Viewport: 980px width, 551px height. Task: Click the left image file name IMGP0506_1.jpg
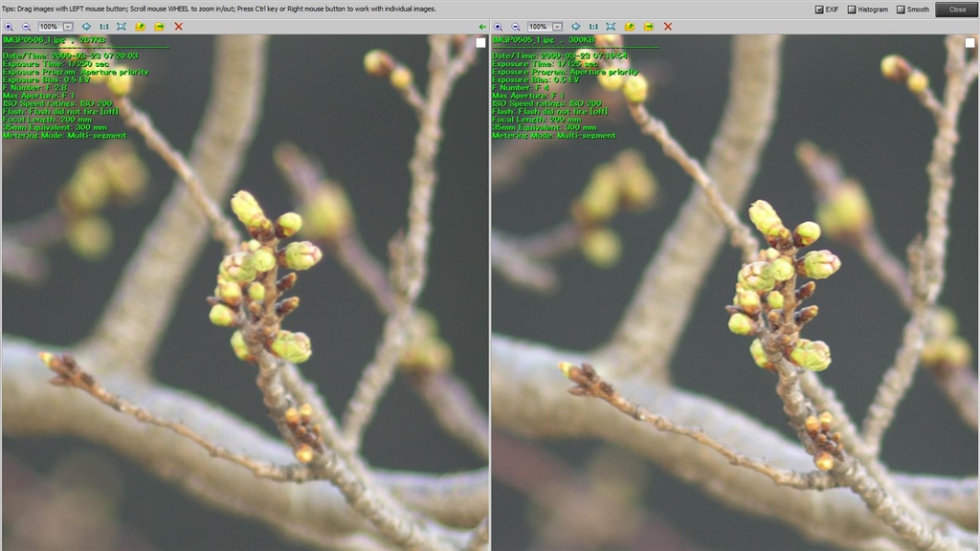(34, 40)
